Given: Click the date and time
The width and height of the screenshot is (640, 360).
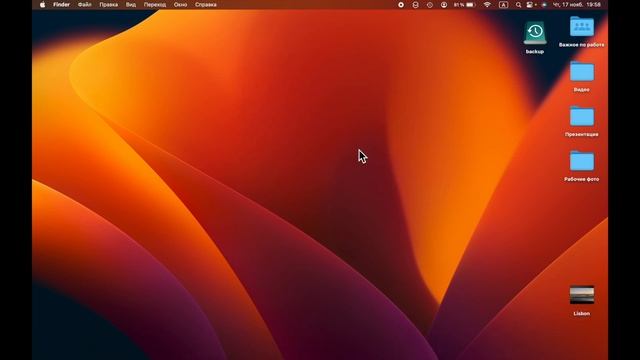Looking at the screenshot, I should point(576,5).
